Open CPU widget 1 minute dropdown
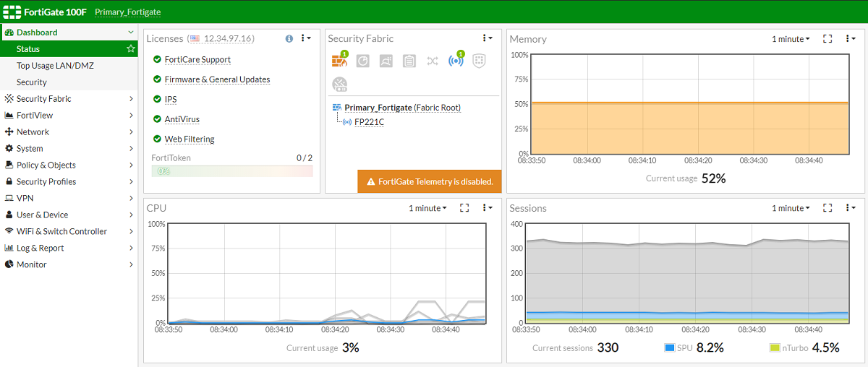This screenshot has height=367, width=868. coord(427,208)
